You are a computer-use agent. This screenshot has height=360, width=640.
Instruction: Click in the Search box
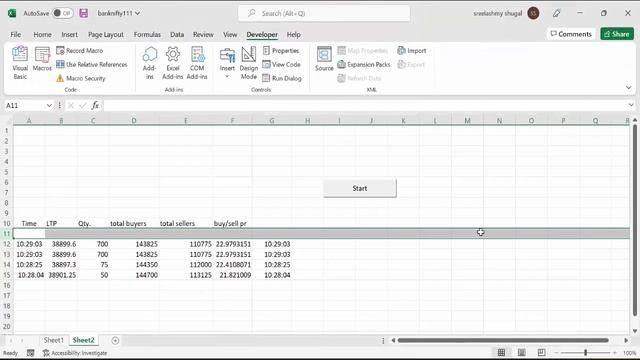[x=324, y=13]
